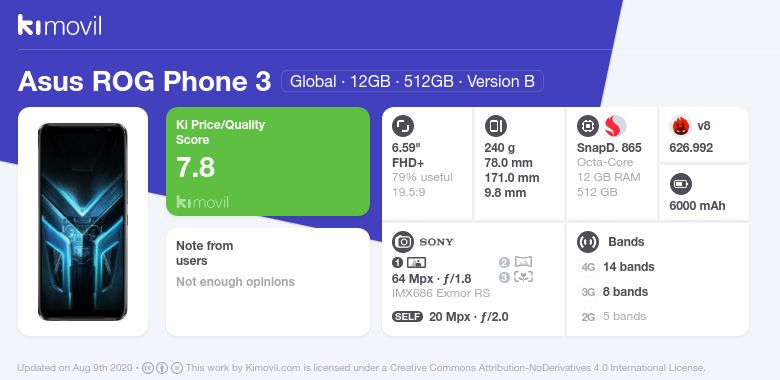Open the Global 12GB 512GB Version B selector
The width and height of the screenshot is (780, 380).
[x=412, y=81]
